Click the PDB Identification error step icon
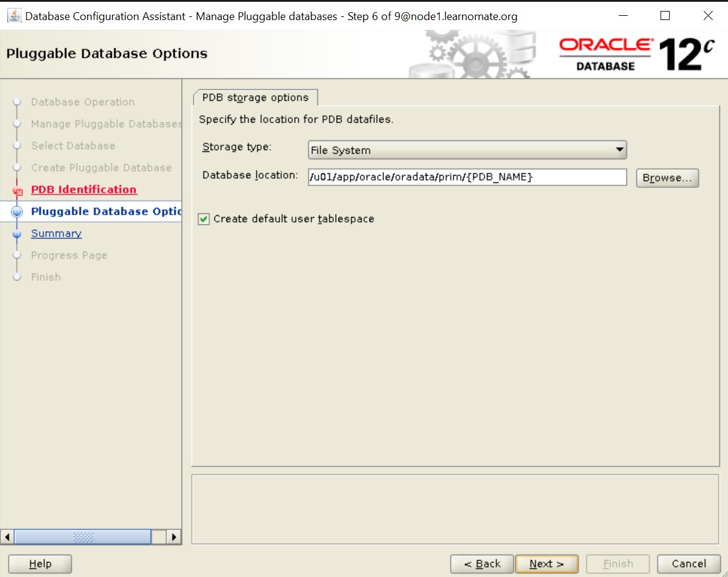This screenshot has height=577, width=728. pyautogui.click(x=18, y=191)
